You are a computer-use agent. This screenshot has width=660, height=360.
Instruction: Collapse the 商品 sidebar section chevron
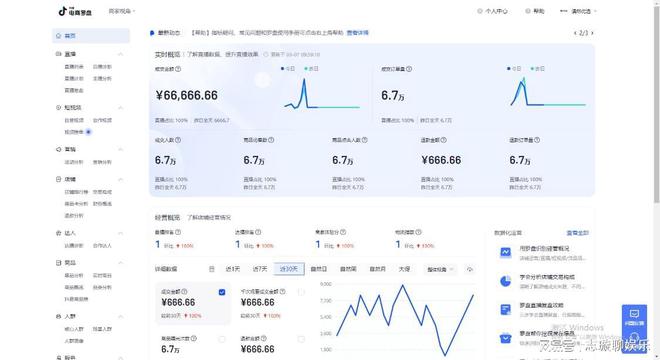pyautogui.click(x=120, y=262)
